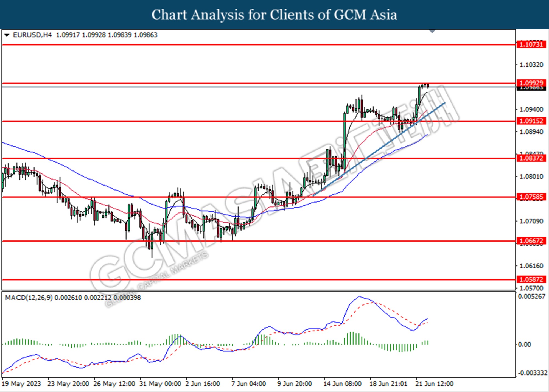This screenshot has height=392, width=549.
Task: Click the 1.05700 price axis value
Action: 531,288
